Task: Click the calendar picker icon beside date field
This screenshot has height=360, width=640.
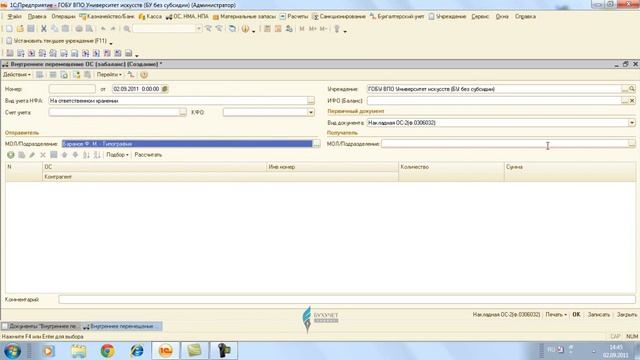Action: pyautogui.click(x=164, y=89)
